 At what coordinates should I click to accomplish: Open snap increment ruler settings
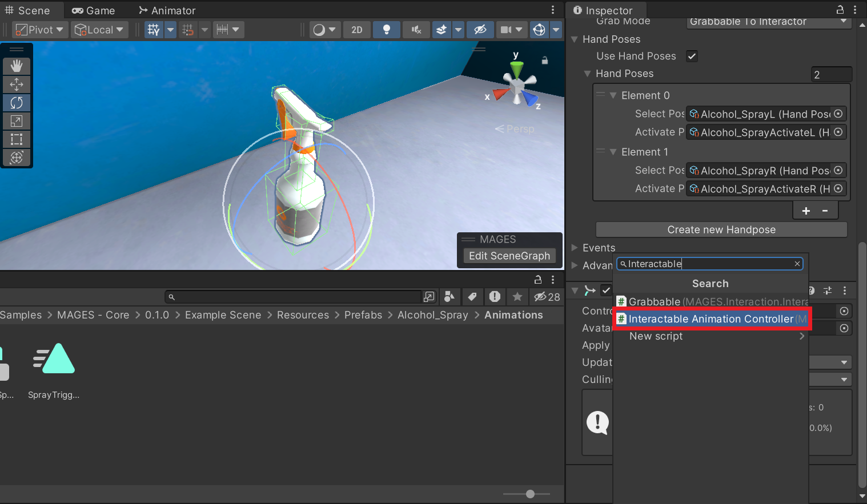228,30
